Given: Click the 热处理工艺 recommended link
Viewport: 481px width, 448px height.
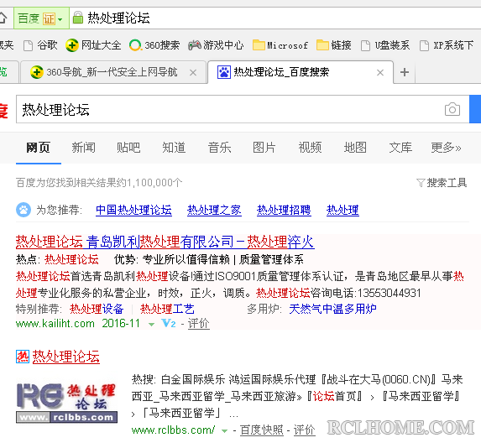Looking at the screenshot, I should 167,309.
